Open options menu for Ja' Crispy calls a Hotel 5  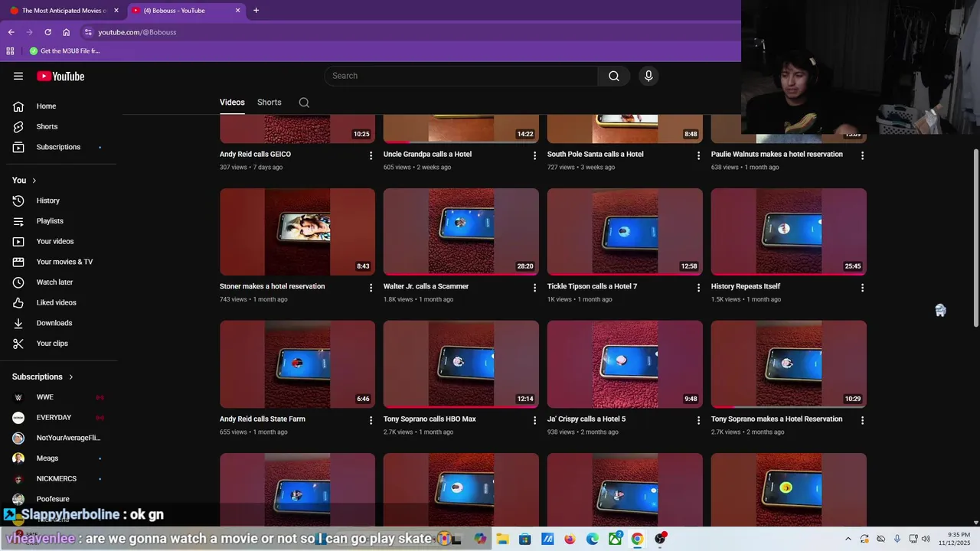point(698,420)
